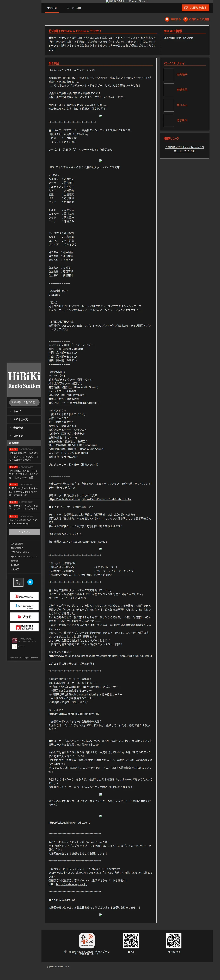The width and height of the screenshot is (220, 980).
Task: Open the BUSHIROAD banner
Action: coord(24,597)
